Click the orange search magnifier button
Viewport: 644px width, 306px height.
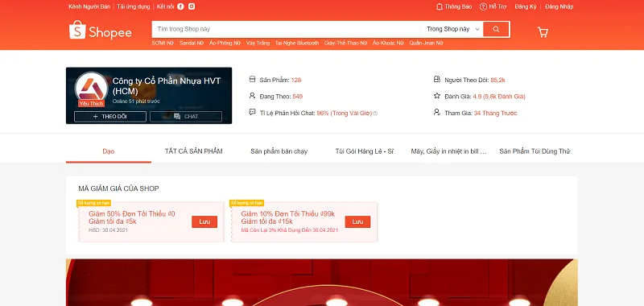496,29
